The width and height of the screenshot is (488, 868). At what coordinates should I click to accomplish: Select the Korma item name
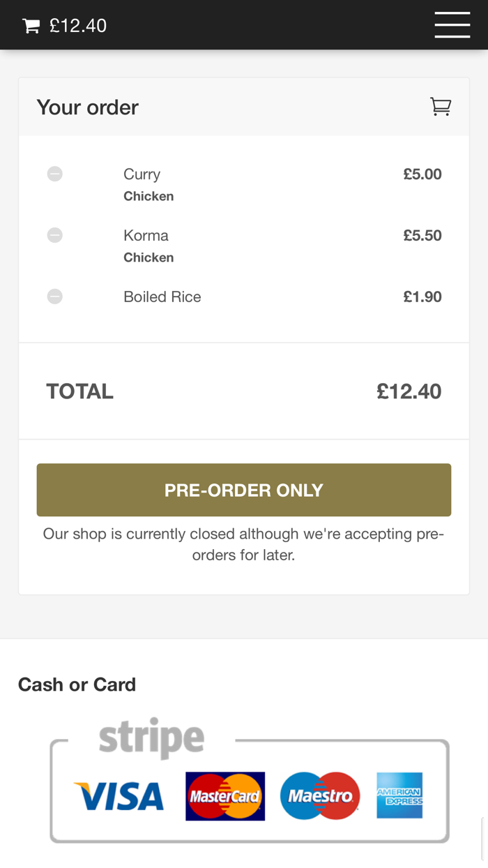146,235
